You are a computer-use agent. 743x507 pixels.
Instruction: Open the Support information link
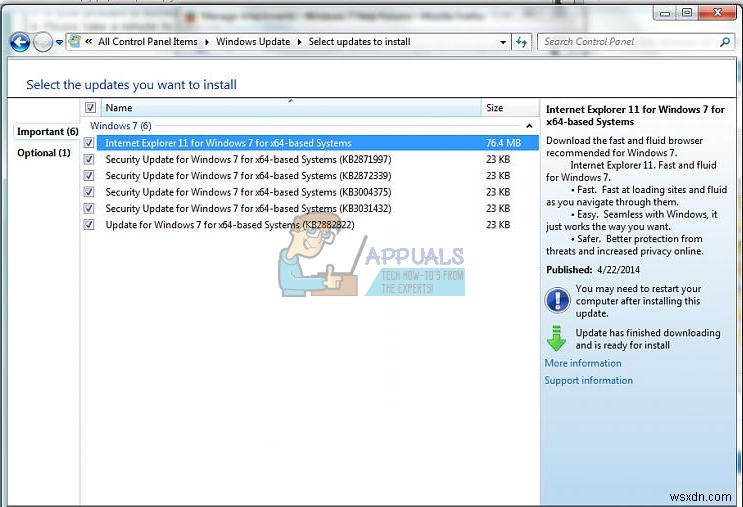pyautogui.click(x=589, y=380)
